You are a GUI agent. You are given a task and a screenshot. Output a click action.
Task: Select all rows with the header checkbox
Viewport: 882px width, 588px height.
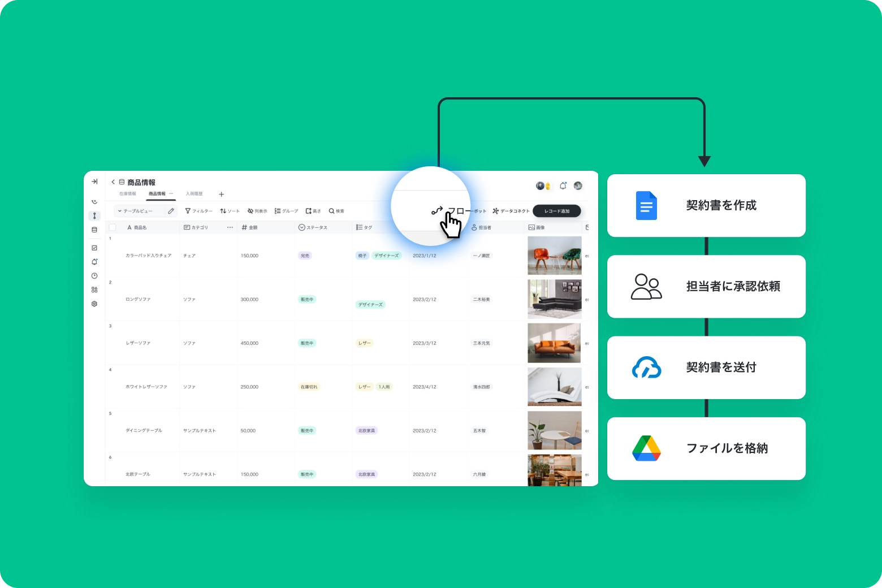click(111, 226)
